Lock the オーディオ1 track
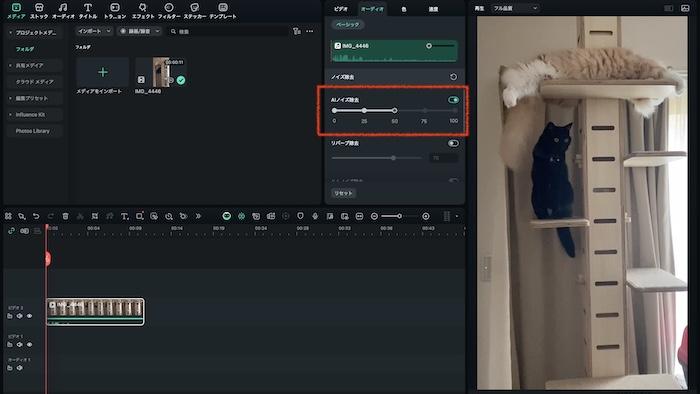The image size is (700, 394). [x=10, y=368]
